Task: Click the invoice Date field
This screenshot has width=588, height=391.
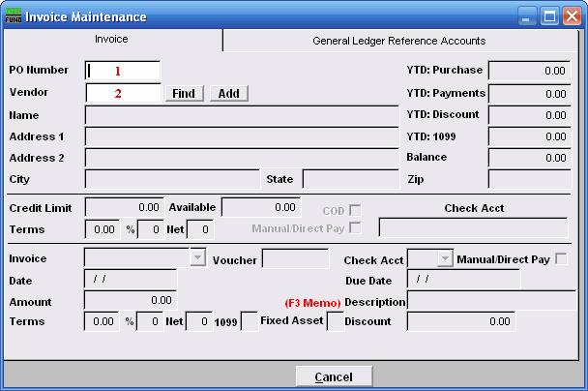Action: tap(131, 279)
